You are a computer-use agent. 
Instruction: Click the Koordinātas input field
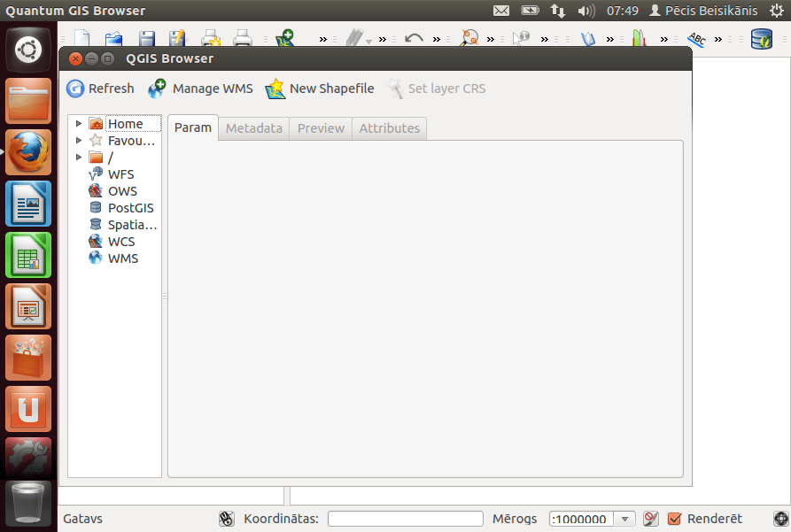pos(406,519)
